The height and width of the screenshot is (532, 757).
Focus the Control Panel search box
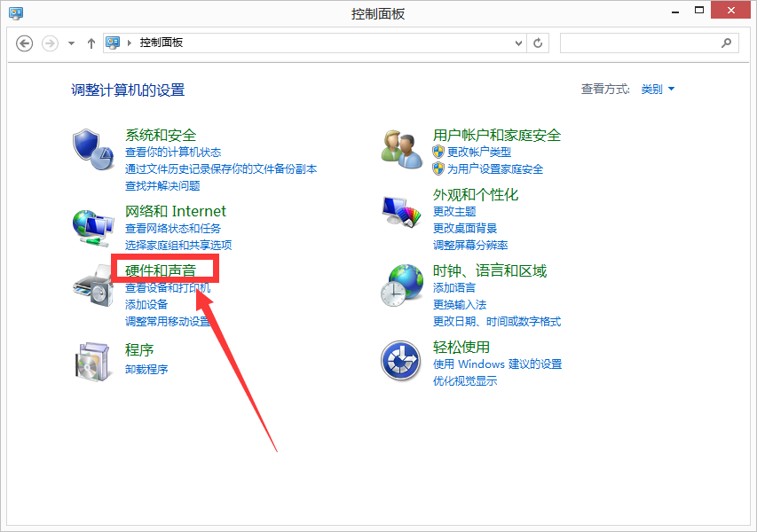[650, 43]
